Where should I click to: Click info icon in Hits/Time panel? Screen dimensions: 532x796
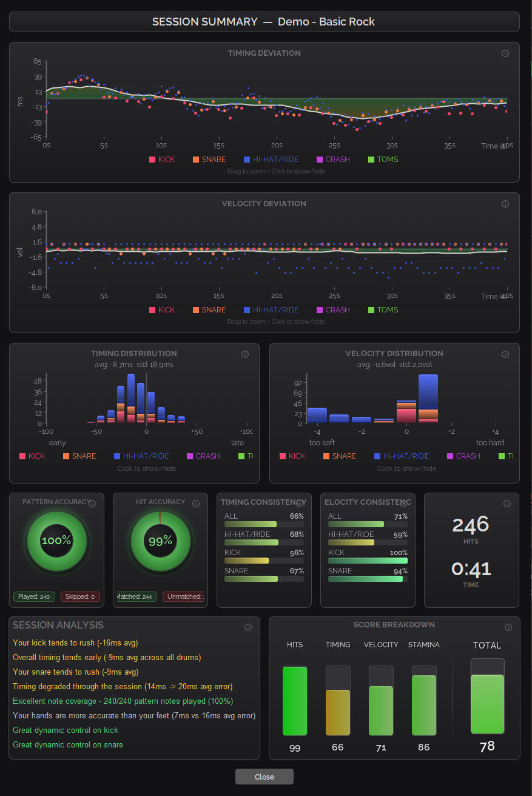tap(507, 504)
